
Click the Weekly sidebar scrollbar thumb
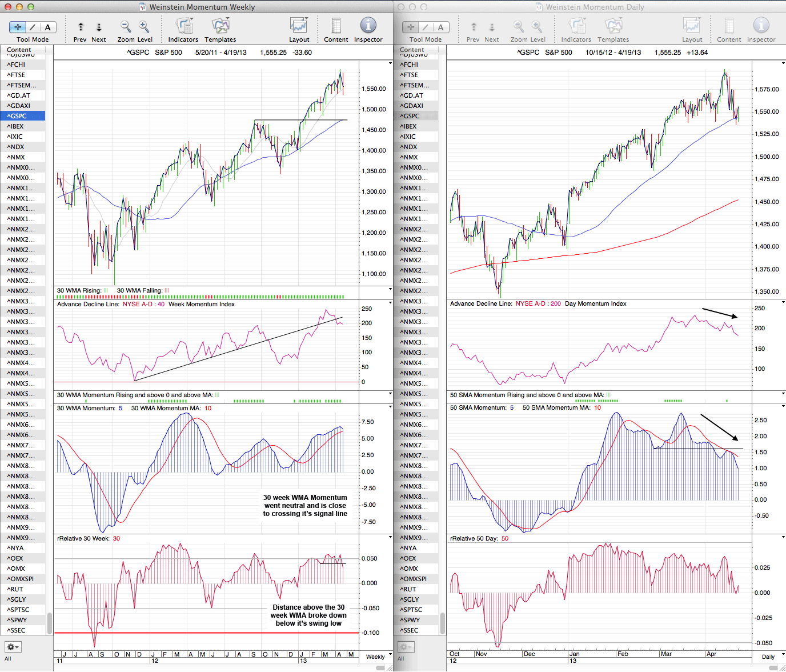click(x=50, y=623)
